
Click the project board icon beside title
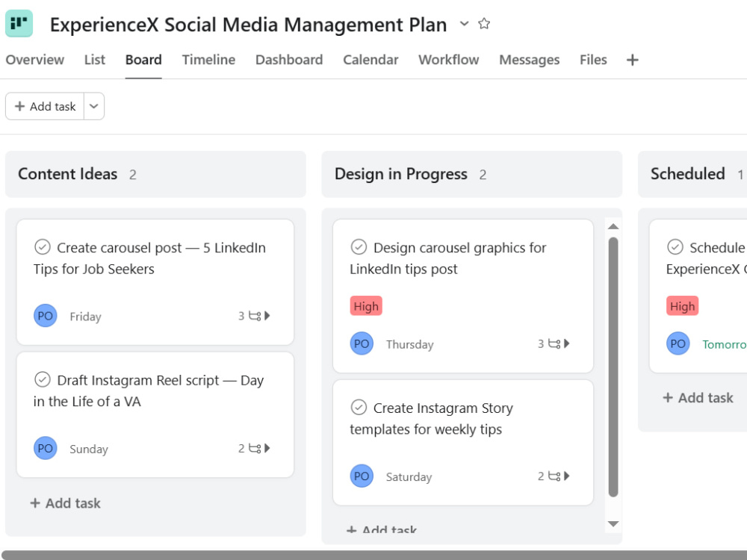click(x=19, y=23)
